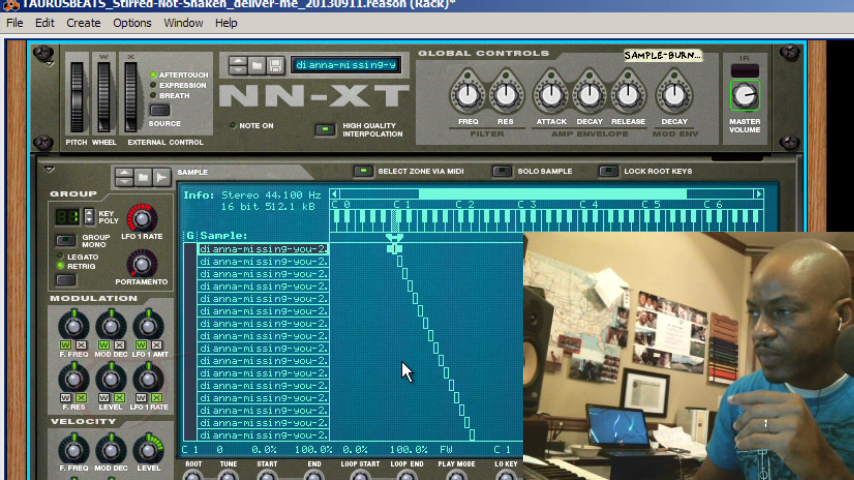Collapse the NN-XT device fold triangle
The width and height of the screenshot is (854, 480).
pos(50,64)
